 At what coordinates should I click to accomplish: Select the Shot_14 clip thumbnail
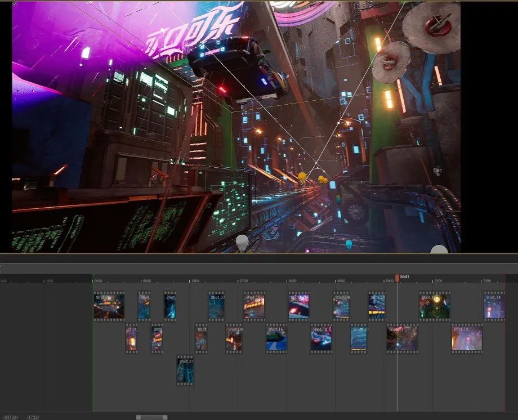pos(494,306)
